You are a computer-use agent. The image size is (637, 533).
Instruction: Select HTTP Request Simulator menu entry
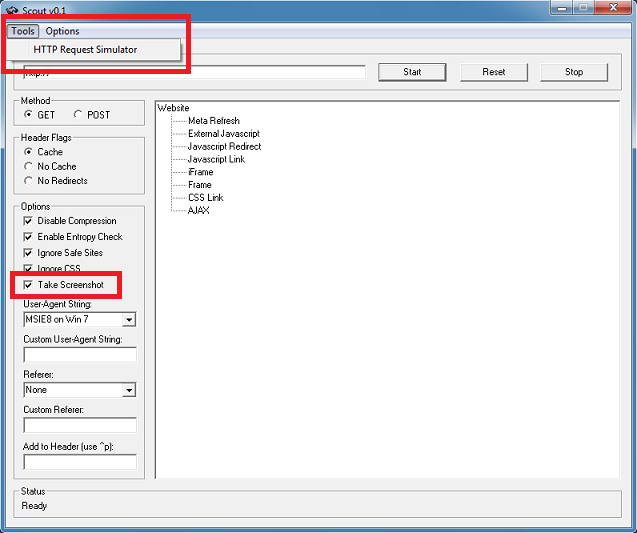[x=85, y=49]
